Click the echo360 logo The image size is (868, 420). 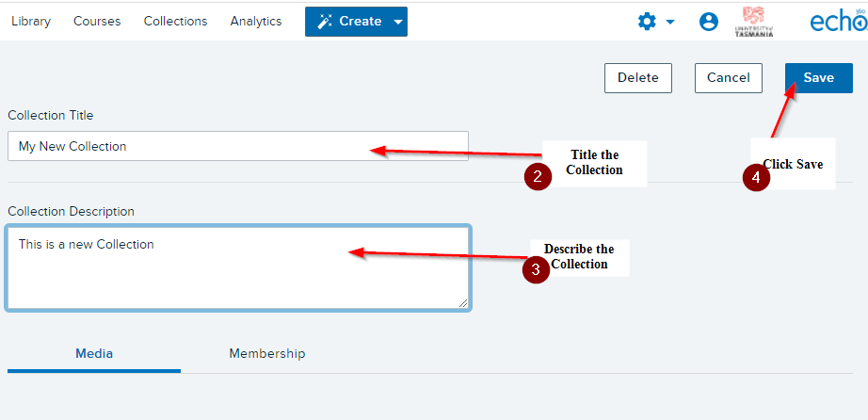point(839,21)
